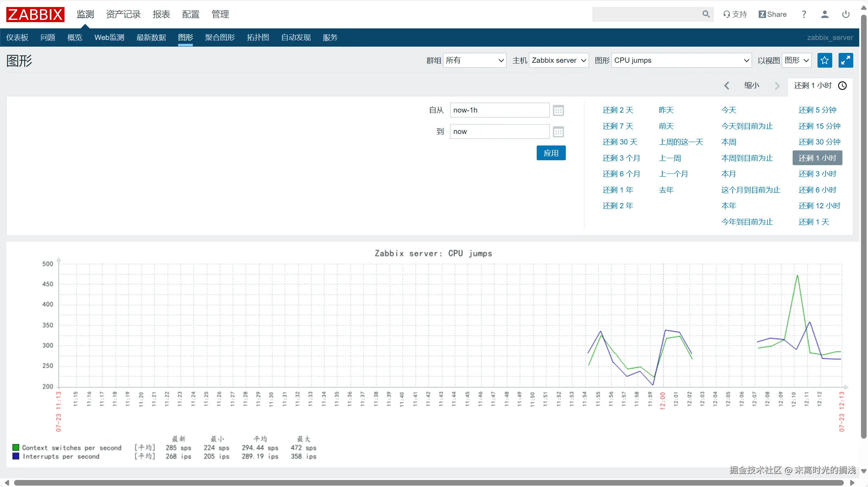868x487 pixels.
Task: Go to previous time period arrow
Action: [726, 86]
